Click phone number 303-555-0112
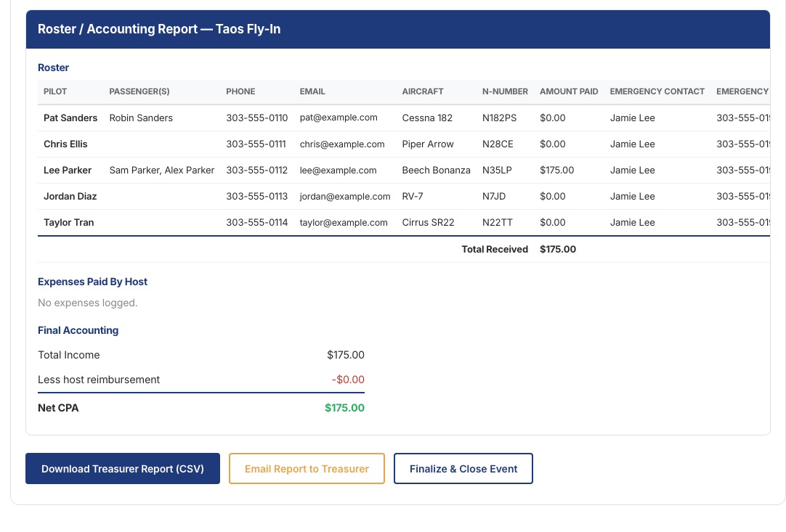Screen dimensions: 786x532 256,170
